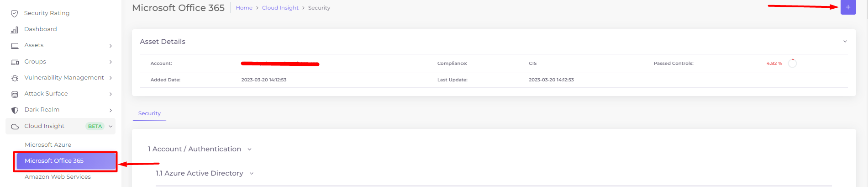The width and height of the screenshot is (868, 187).
Task: Click the purple plus add button
Action: coord(848,7)
